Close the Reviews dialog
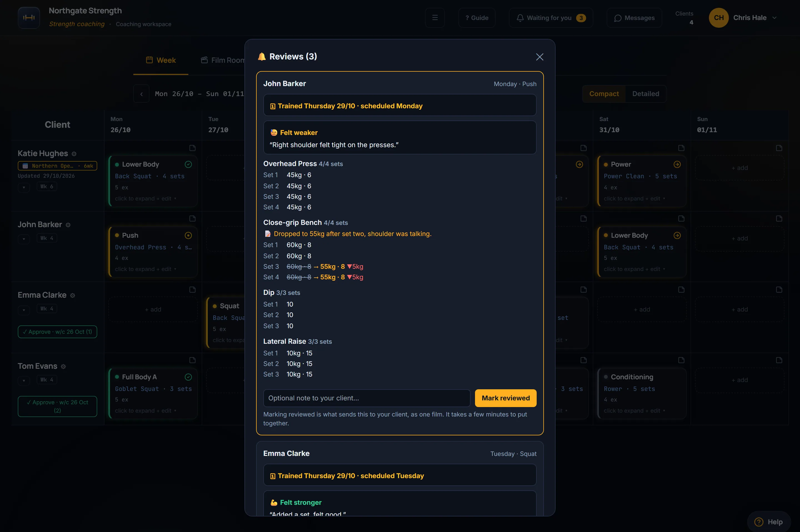800x532 pixels. click(539, 57)
